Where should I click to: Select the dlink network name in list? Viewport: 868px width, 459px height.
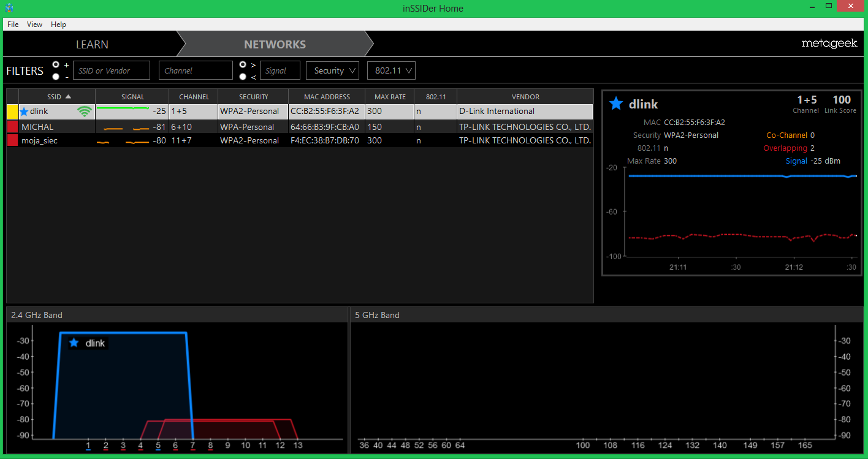click(x=39, y=112)
